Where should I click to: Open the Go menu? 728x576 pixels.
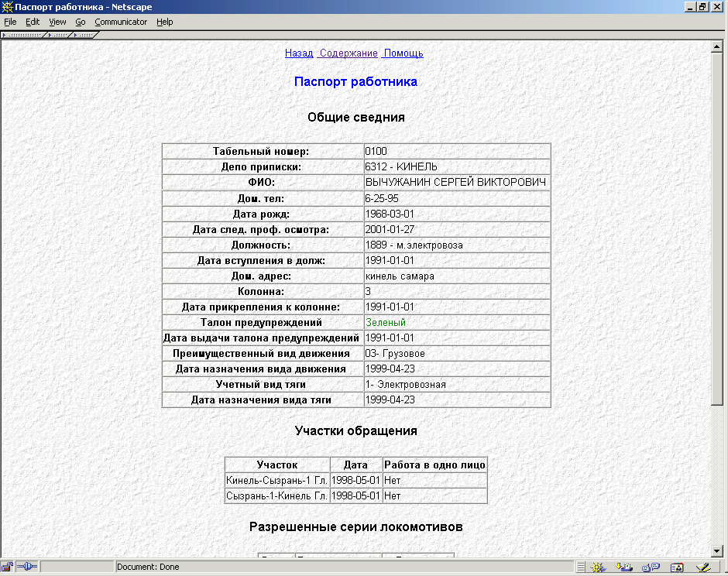(x=81, y=22)
